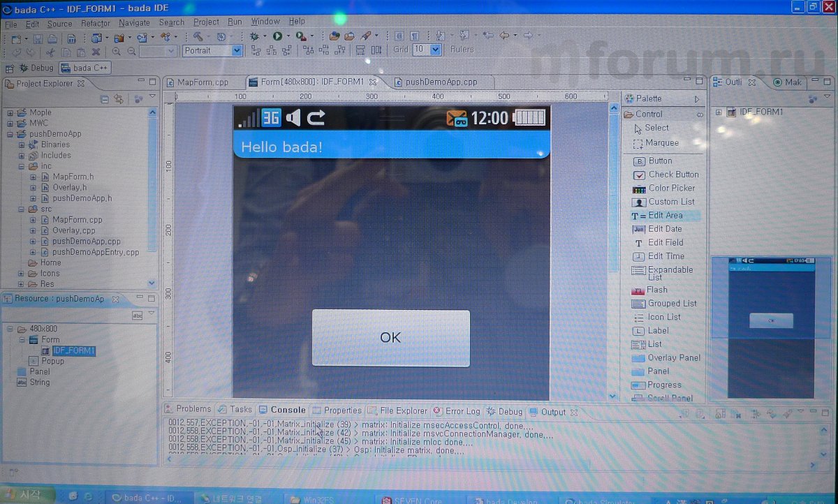The image size is (838, 504).
Task: Click the Build hammer toolbar icon
Action: (x=198, y=36)
